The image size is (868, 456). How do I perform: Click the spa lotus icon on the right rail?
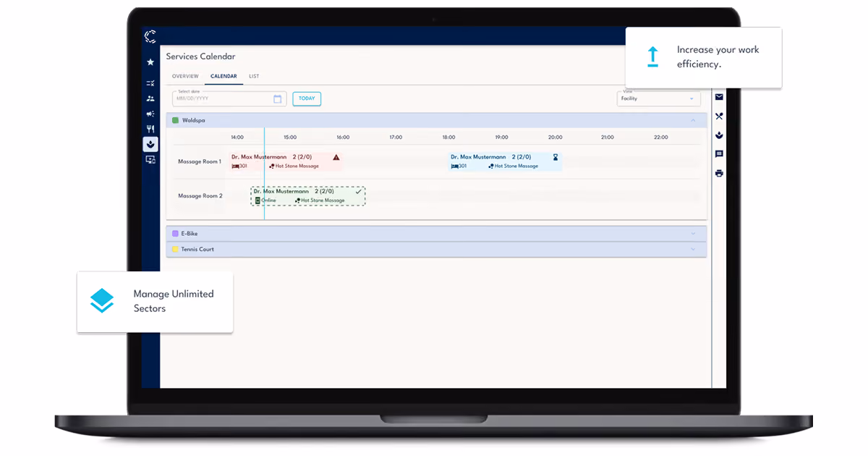(719, 135)
